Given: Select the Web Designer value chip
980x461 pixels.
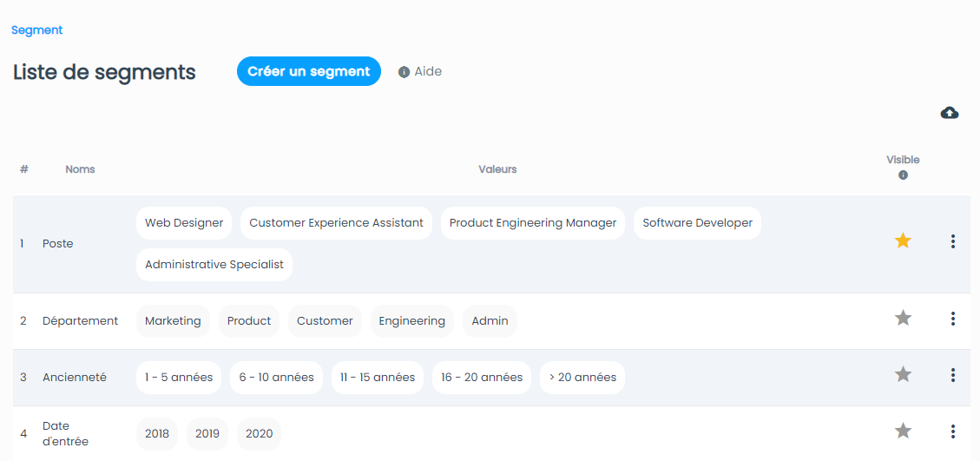Looking at the screenshot, I should tap(184, 223).
